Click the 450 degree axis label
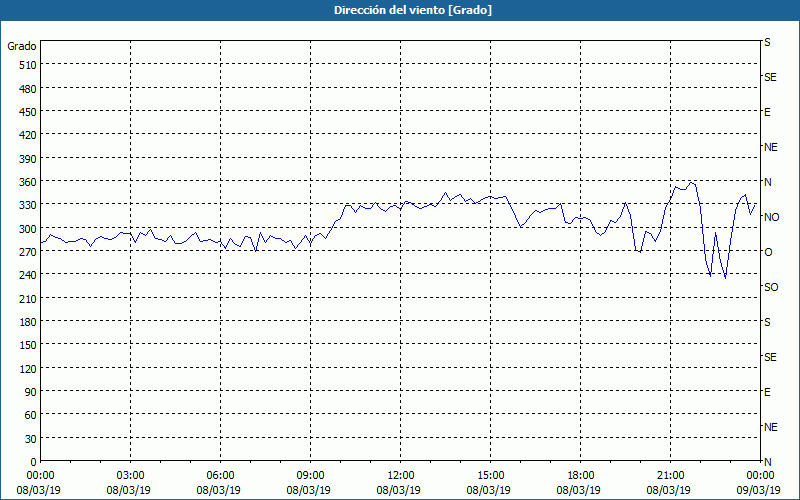Image resolution: width=800 pixels, height=500 pixels. 28,112
